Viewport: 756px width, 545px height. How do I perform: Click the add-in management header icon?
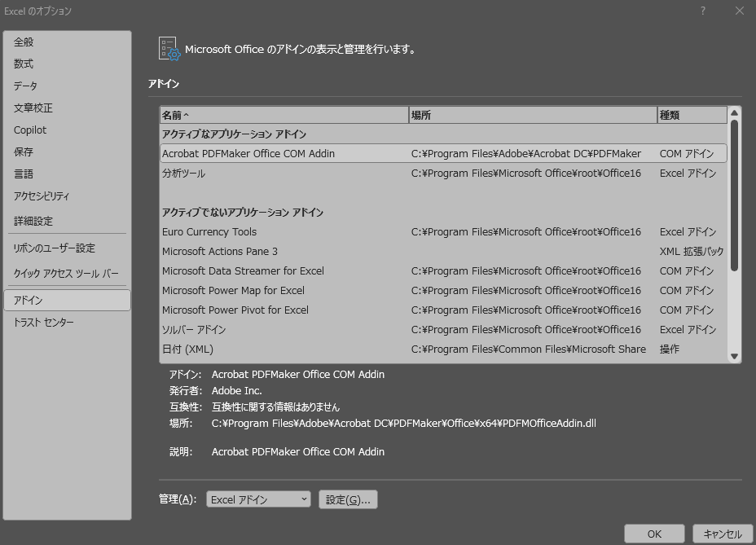pos(169,49)
